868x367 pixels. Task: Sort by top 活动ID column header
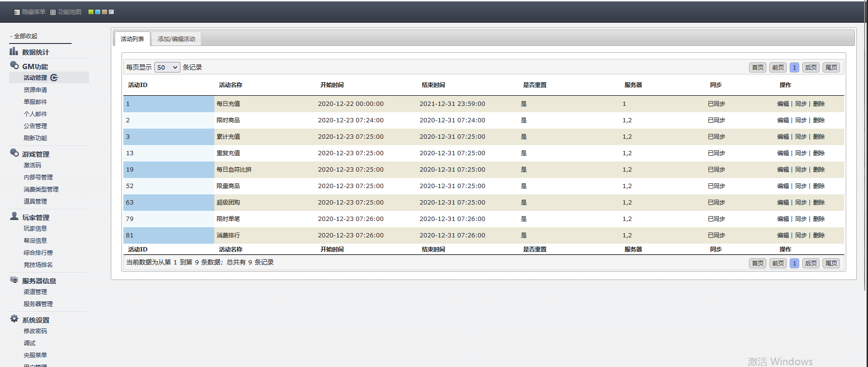[x=137, y=85]
